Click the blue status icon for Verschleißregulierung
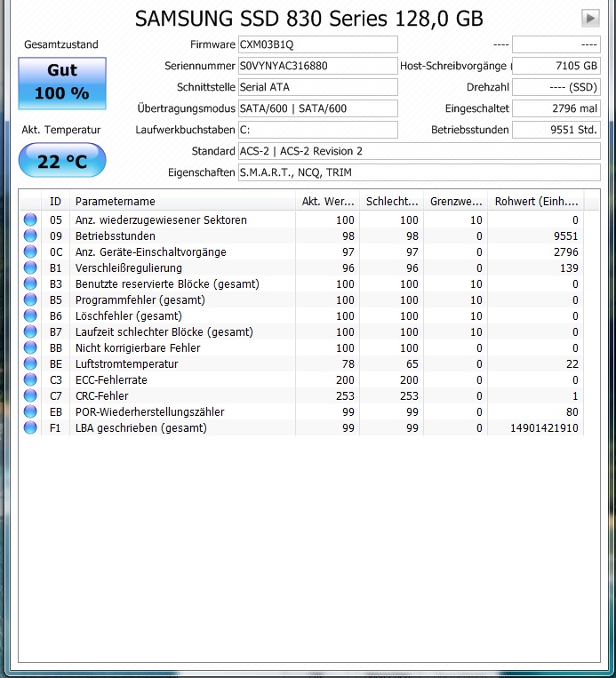This screenshot has width=616, height=678. tap(30, 267)
